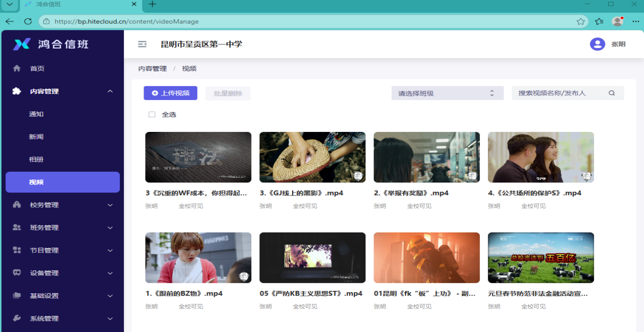The image size is (644, 332).
Task: Open the 节目管理 section icon
Action: click(x=16, y=250)
